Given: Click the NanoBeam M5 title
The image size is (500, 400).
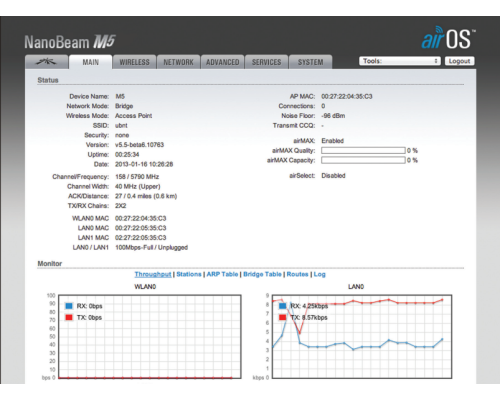Looking at the screenshot, I should [x=70, y=42].
